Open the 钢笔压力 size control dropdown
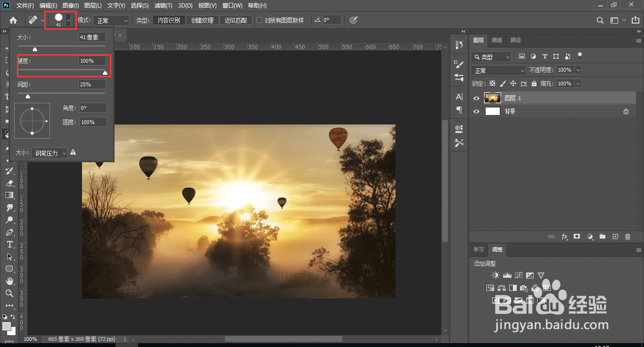 click(x=50, y=153)
